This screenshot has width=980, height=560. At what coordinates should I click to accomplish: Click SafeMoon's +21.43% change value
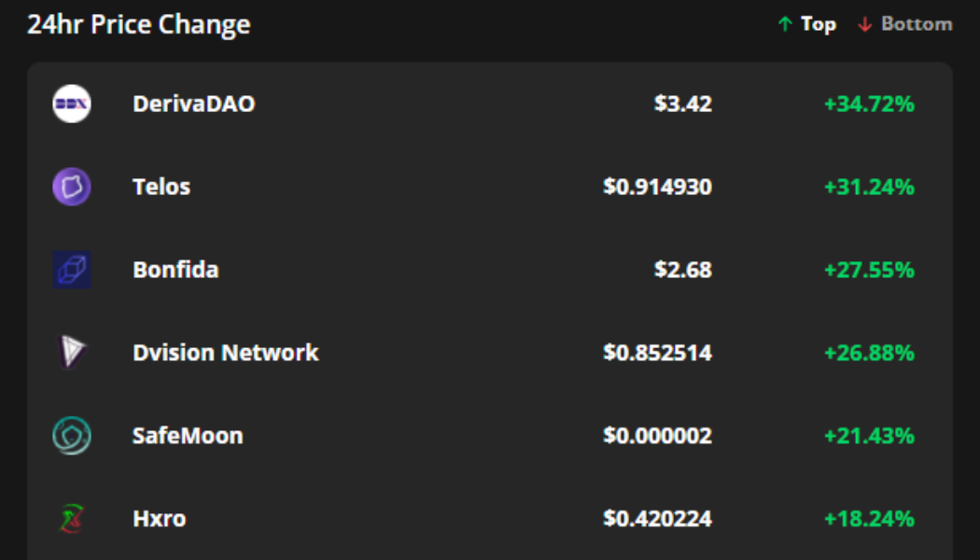[868, 436]
